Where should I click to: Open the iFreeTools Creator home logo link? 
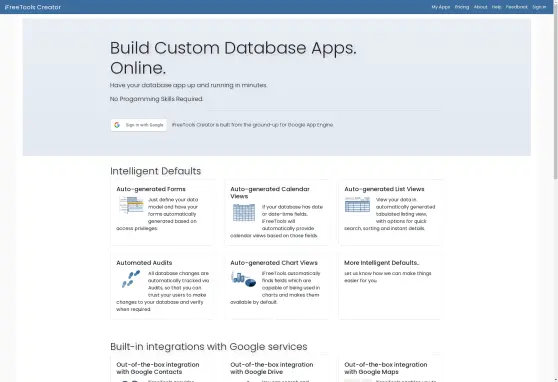33,7
